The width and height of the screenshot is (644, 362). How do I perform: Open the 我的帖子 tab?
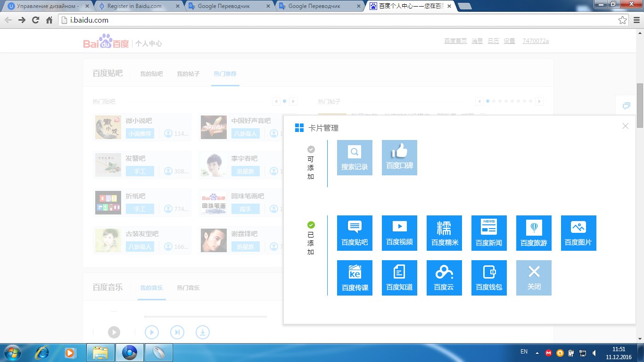coord(188,74)
